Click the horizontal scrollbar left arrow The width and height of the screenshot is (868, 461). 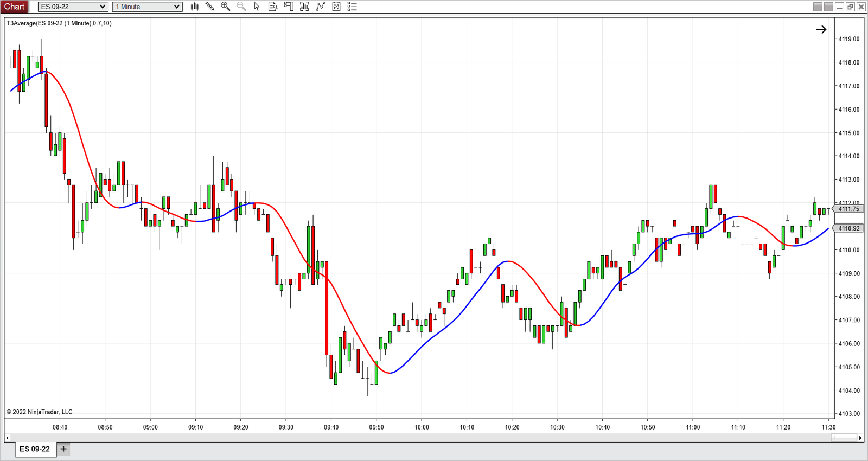[x=7, y=438]
